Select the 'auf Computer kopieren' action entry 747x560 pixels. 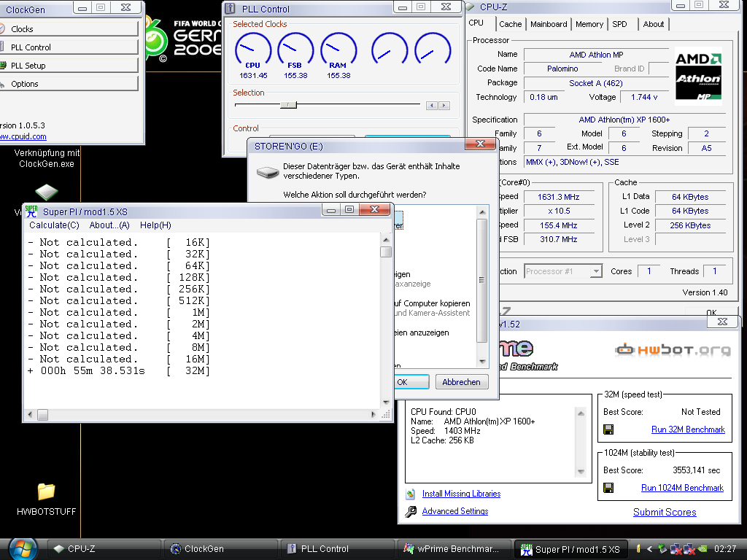pos(432,308)
